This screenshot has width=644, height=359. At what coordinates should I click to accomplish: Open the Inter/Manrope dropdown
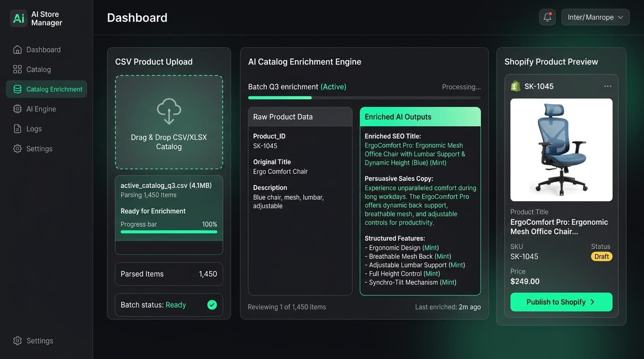(595, 17)
